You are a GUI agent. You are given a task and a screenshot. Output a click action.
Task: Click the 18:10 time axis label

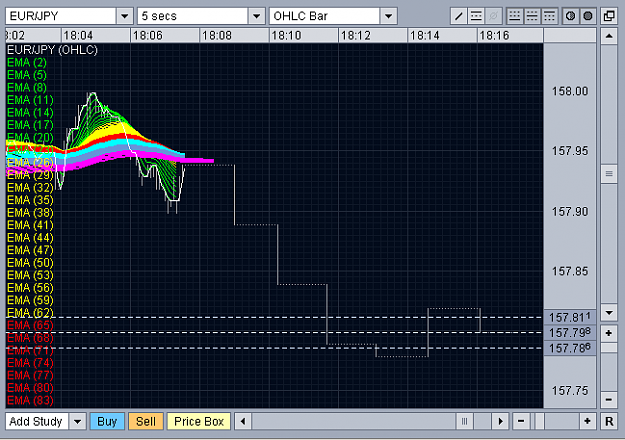[x=286, y=36]
